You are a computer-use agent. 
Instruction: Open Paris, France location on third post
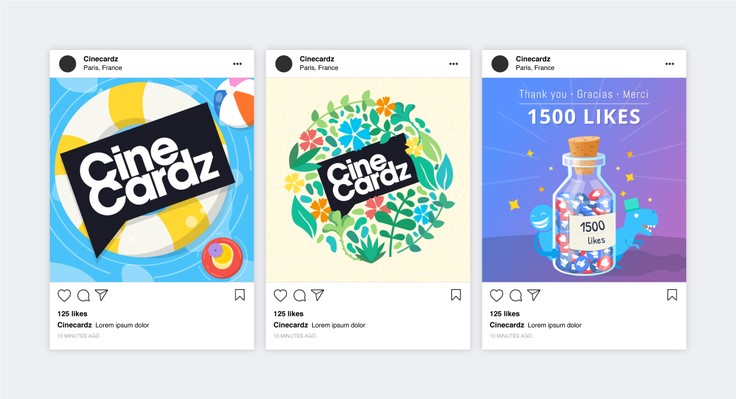(x=535, y=68)
